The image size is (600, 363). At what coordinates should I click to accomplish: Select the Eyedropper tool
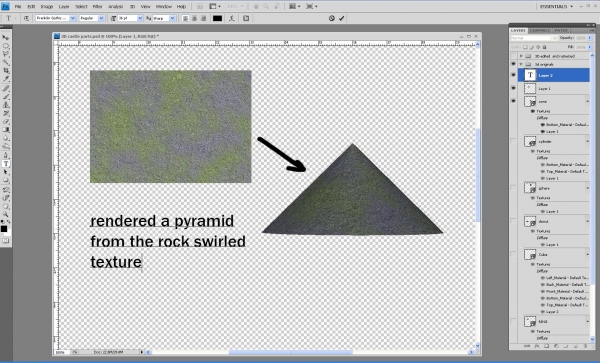click(6, 79)
